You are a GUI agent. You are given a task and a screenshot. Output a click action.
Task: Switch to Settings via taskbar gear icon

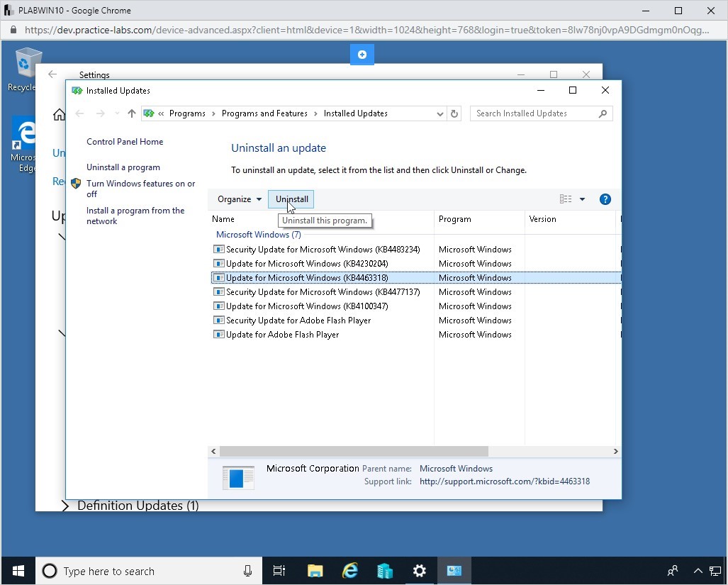pyautogui.click(x=419, y=571)
